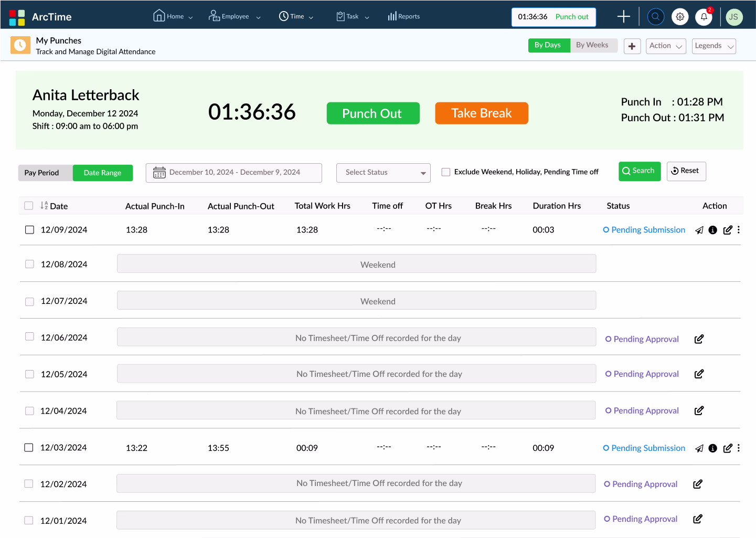Click the My Punches clock icon
The height and width of the screenshot is (538, 756).
pyautogui.click(x=20, y=45)
